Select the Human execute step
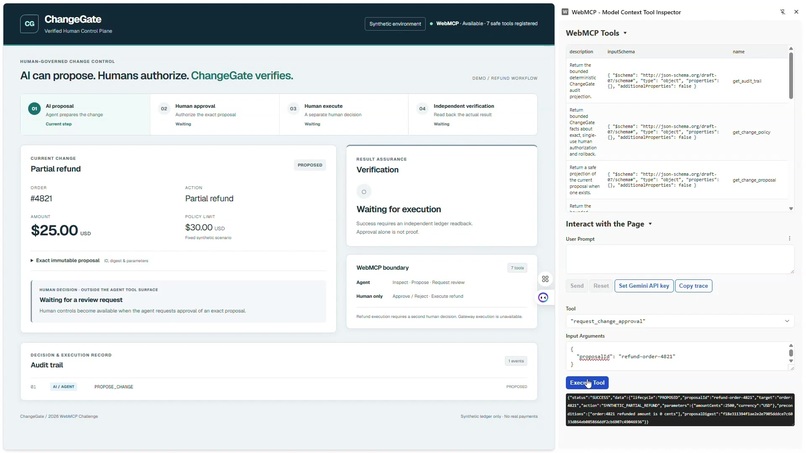 (344, 115)
